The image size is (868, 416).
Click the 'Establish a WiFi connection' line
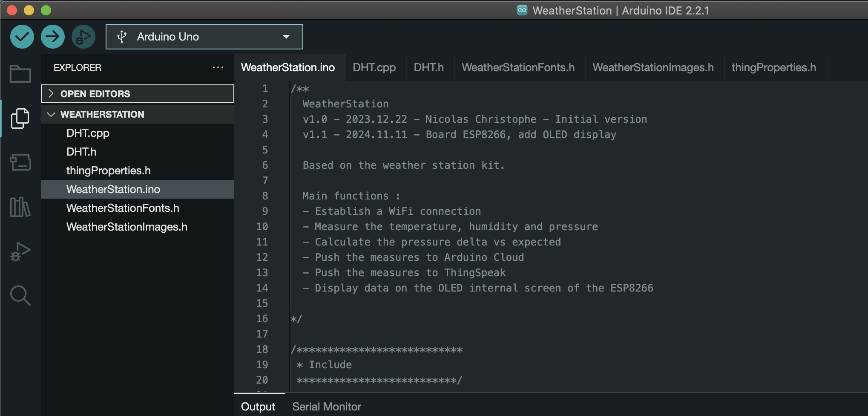[392, 211]
